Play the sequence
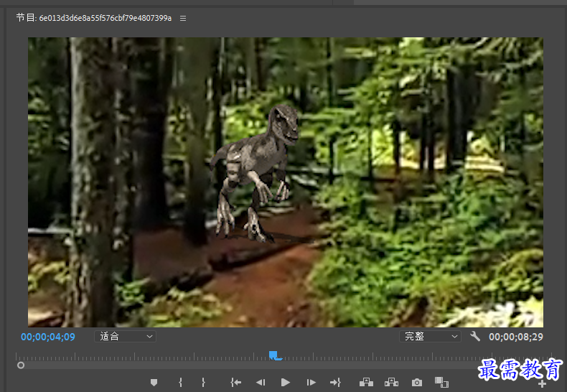This screenshot has height=392, width=567. coord(286,382)
